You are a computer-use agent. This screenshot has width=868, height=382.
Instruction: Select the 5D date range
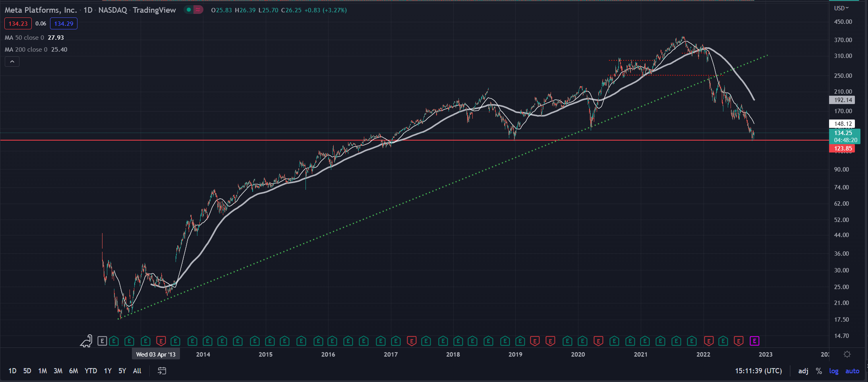pyautogui.click(x=27, y=371)
